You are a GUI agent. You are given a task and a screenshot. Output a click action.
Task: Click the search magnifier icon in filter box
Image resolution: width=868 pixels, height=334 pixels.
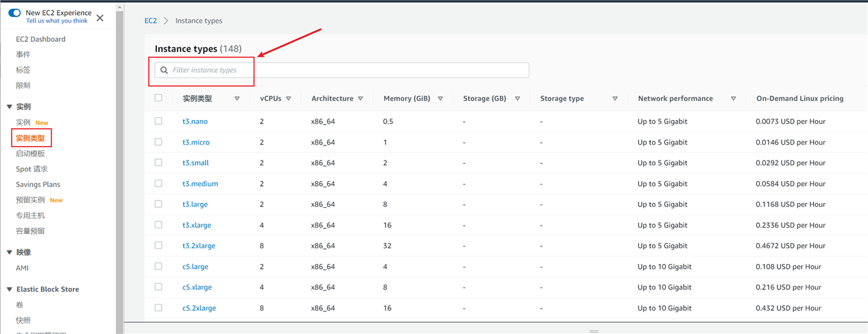coord(164,70)
